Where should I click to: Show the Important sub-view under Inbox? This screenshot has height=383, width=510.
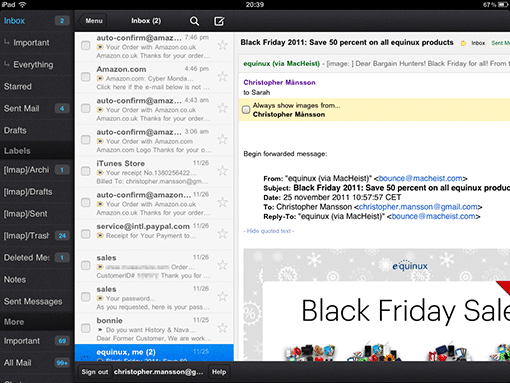point(37,43)
